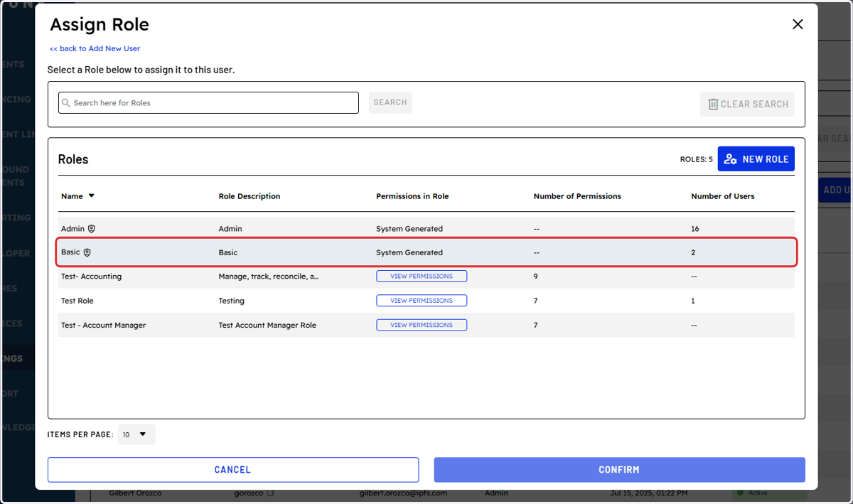The image size is (853, 504).
Task: Click the Number of Users column header
Action: (723, 196)
